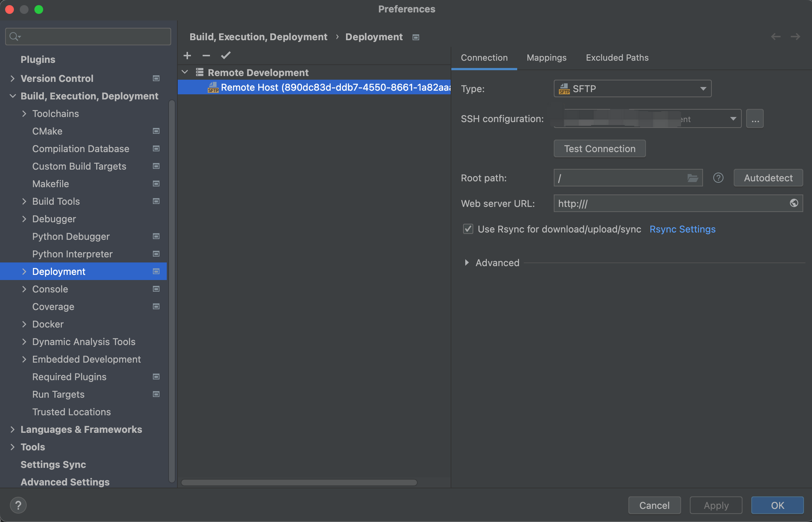Click the horizontal scrollbar under server list

pyautogui.click(x=299, y=483)
